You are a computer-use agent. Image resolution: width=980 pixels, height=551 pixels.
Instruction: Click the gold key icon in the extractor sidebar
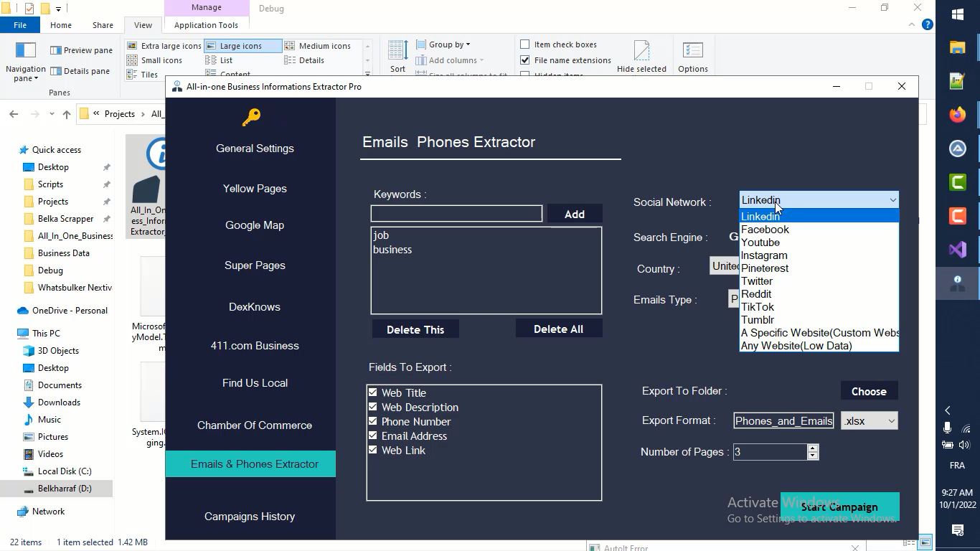point(251,117)
